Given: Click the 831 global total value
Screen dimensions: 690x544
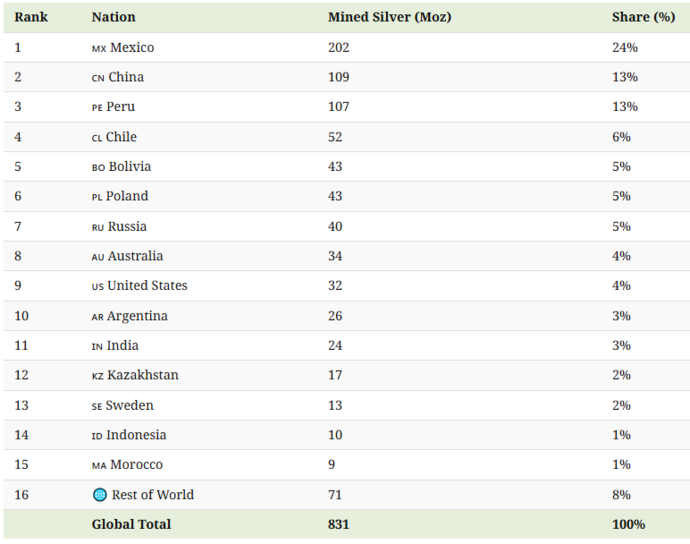Looking at the screenshot, I should tap(338, 524).
